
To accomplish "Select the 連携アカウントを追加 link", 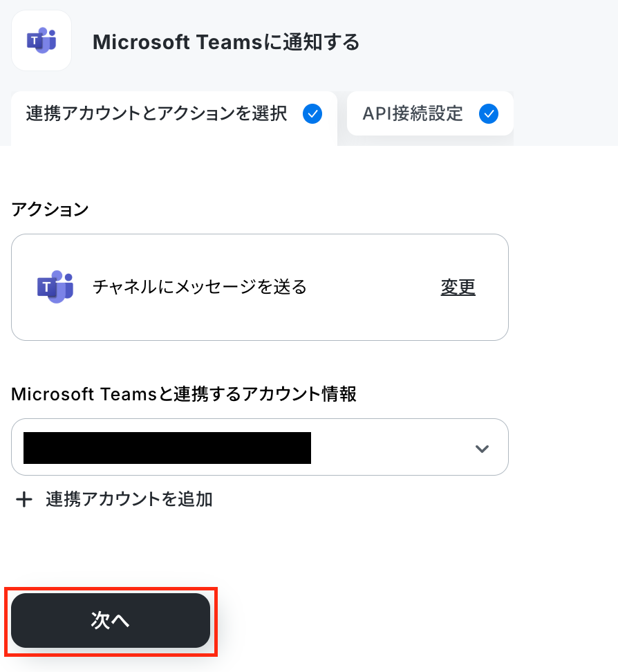I will [x=114, y=500].
